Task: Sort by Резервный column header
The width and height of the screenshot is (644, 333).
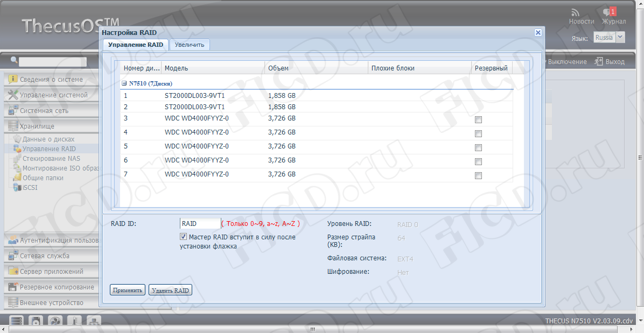Action: tap(492, 68)
